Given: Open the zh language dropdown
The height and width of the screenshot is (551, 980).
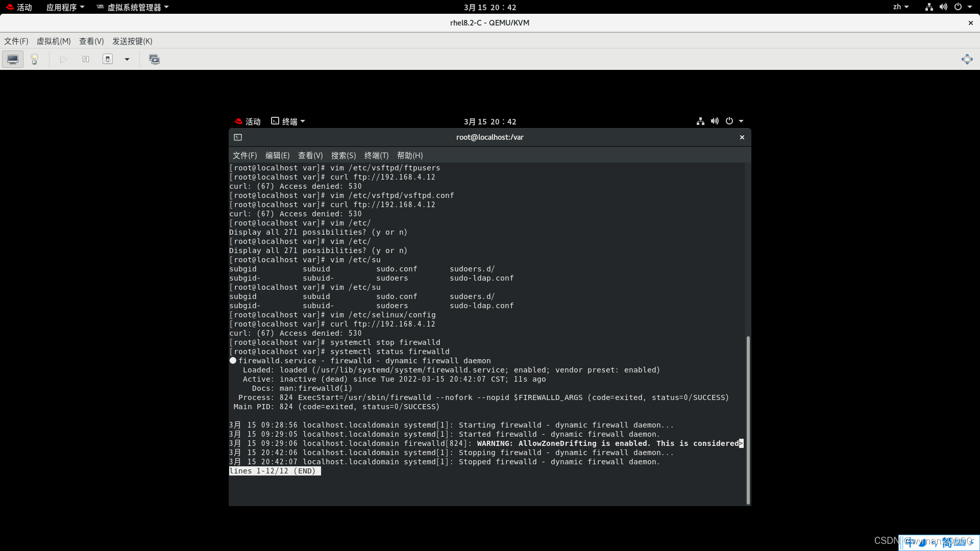Looking at the screenshot, I should click(900, 7).
